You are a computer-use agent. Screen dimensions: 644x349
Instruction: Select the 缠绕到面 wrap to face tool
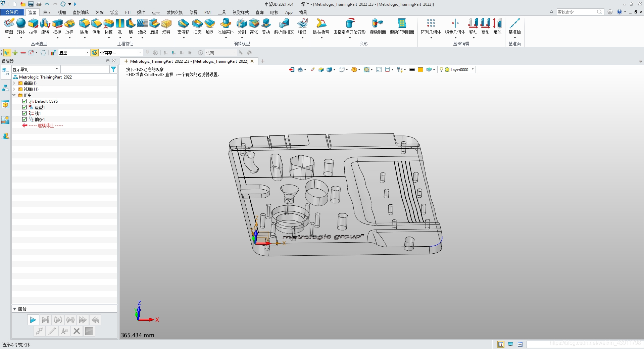378,26
